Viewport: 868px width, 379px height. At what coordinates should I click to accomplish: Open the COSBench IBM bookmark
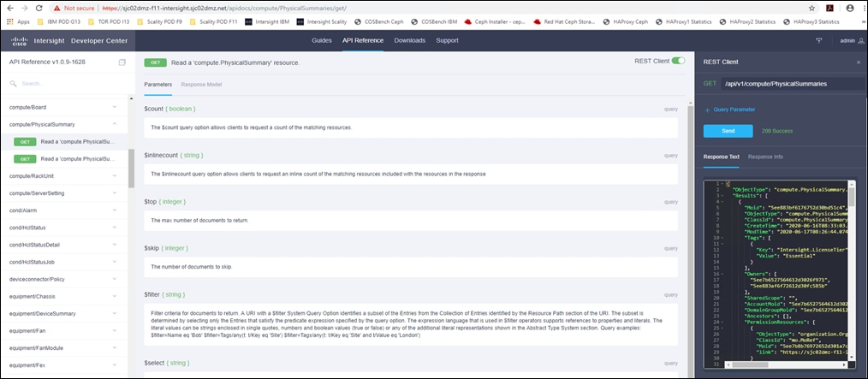pyautogui.click(x=436, y=22)
